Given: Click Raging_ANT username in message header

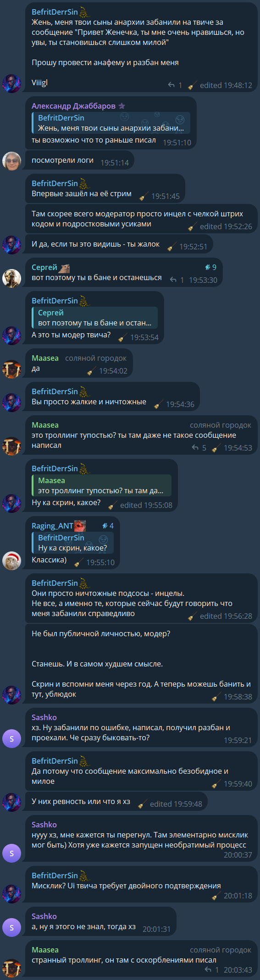Looking at the screenshot, I should pyautogui.click(x=52, y=526).
